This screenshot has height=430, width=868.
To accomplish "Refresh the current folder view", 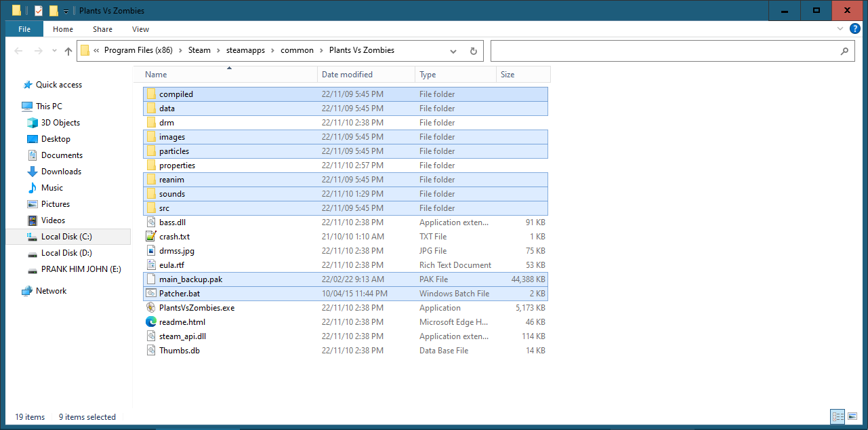I will [473, 51].
